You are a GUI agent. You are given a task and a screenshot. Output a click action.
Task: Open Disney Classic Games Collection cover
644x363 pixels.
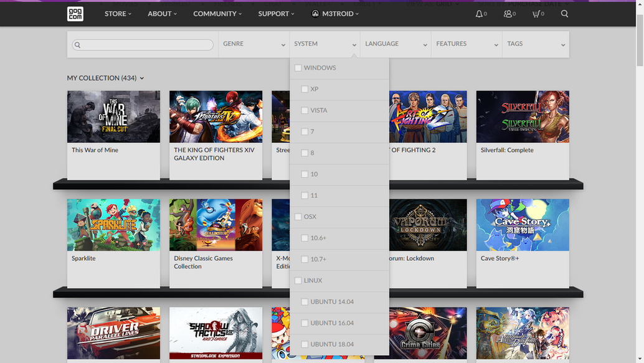click(x=216, y=225)
